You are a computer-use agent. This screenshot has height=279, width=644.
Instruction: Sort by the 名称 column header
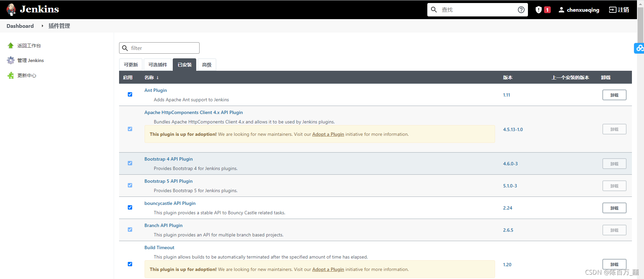pyautogui.click(x=152, y=77)
